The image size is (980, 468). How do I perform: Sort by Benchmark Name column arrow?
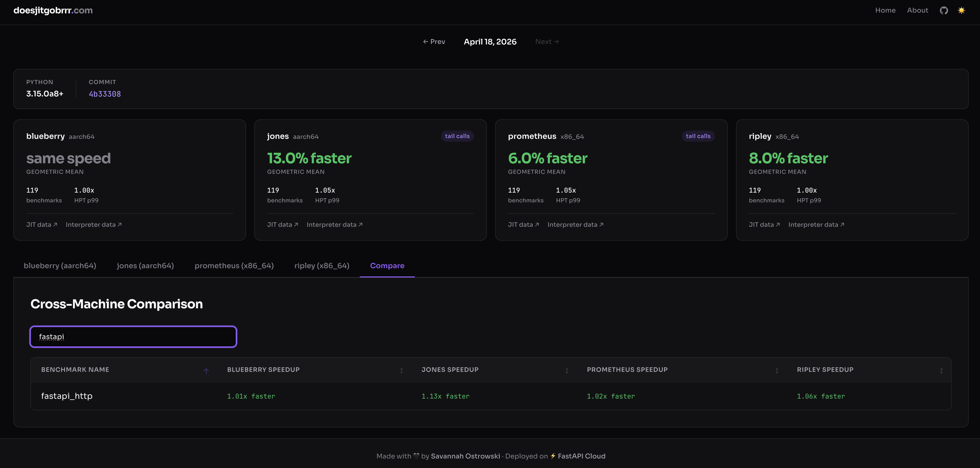pos(206,371)
